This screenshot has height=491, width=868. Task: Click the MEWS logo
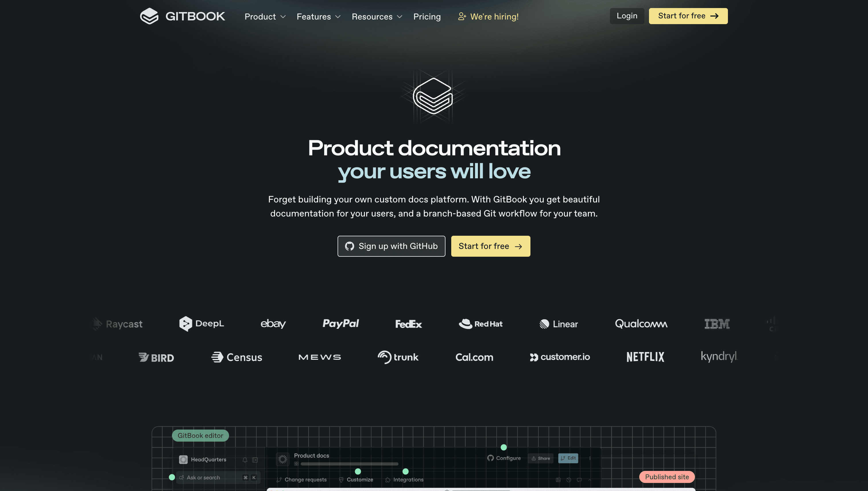(319, 357)
